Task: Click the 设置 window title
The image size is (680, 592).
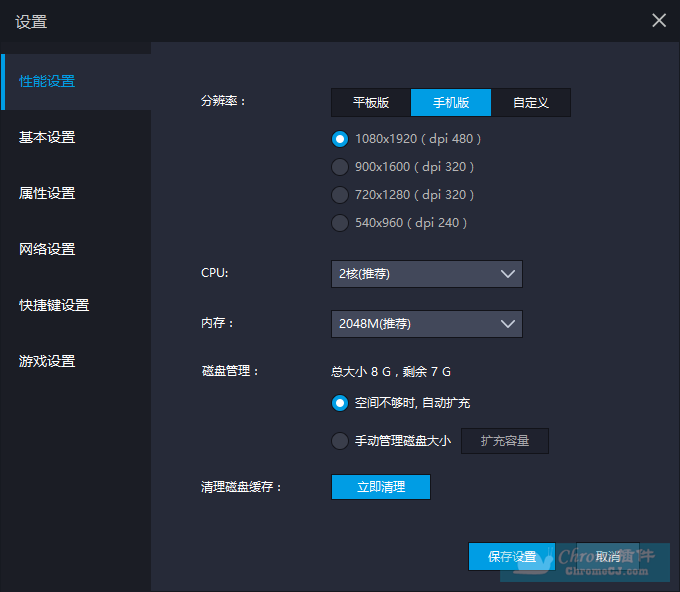Action: pos(31,22)
